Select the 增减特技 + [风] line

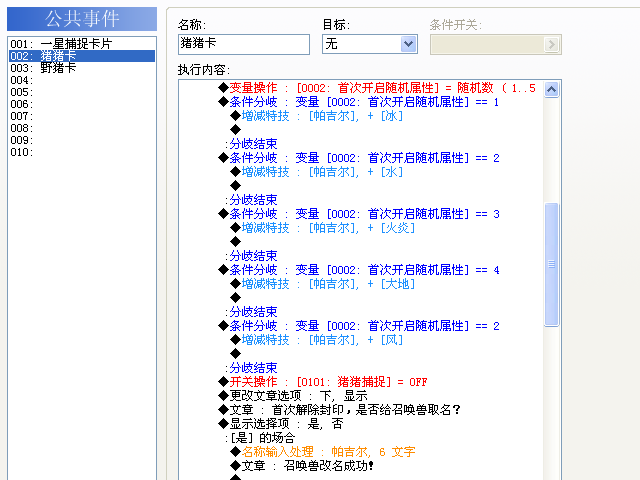tap(317, 340)
